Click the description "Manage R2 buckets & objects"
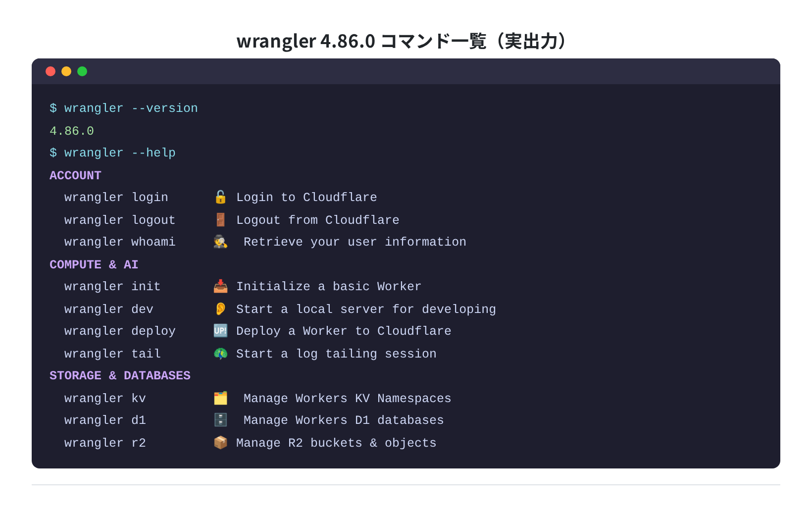 point(336,443)
